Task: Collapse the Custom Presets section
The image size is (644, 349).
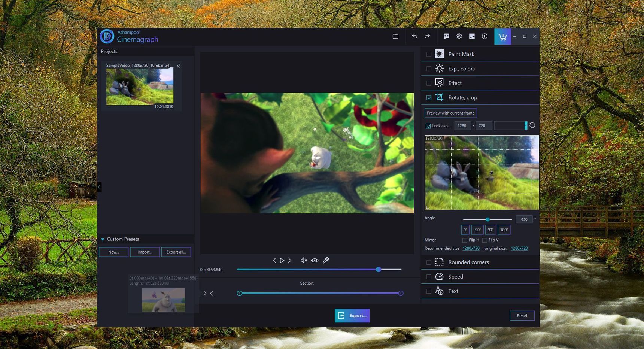Action: [103, 239]
